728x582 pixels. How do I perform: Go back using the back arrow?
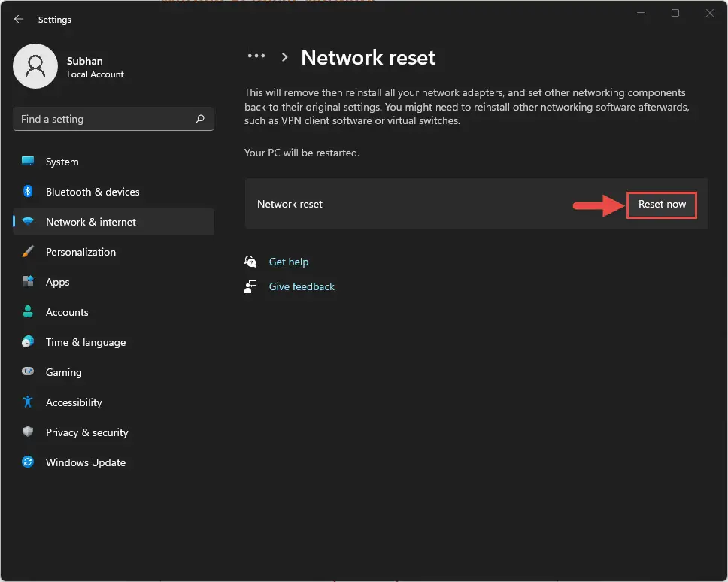point(19,19)
